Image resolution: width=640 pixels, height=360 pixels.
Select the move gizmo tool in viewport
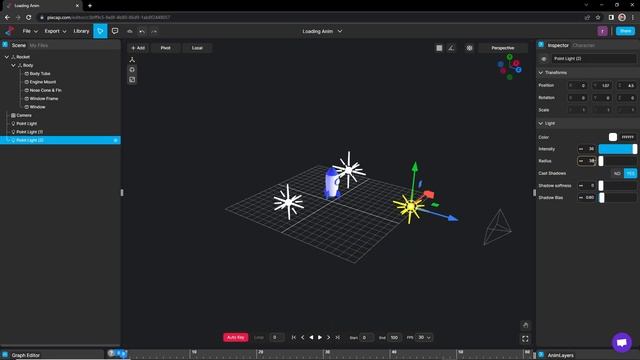coord(132,60)
